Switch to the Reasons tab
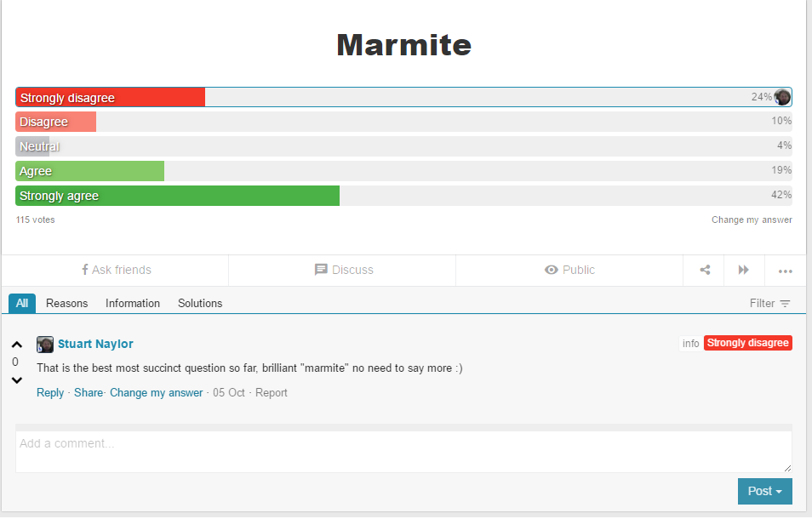 coord(66,304)
